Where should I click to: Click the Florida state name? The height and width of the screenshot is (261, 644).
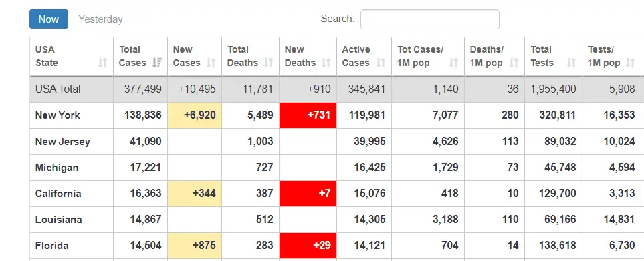pos(51,246)
